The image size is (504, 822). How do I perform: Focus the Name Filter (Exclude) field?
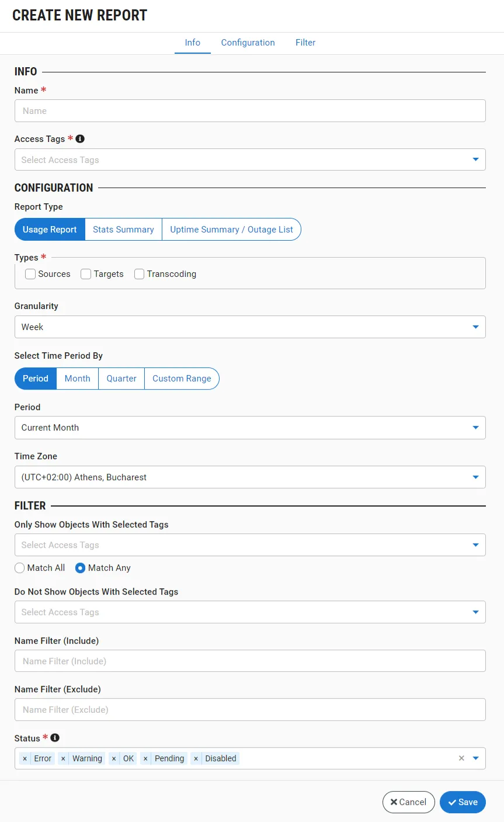tap(250, 709)
